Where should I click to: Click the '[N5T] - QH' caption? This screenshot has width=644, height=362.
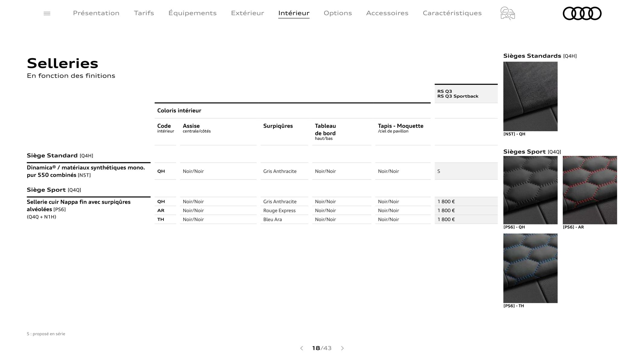pos(514,134)
